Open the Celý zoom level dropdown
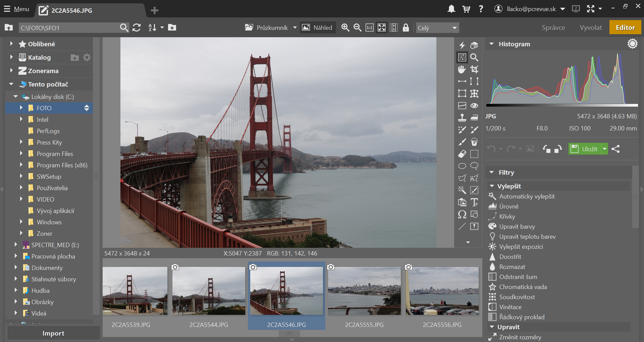 point(437,28)
